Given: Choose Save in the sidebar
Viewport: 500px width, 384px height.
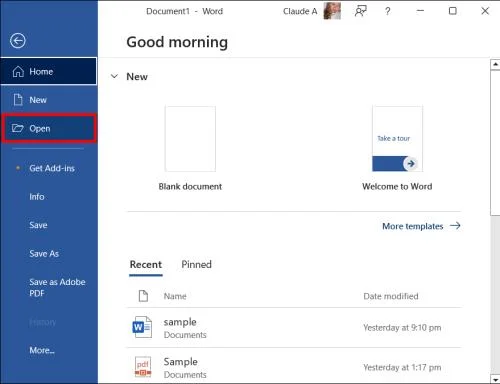Looking at the screenshot, I should [x=49, y=225].
